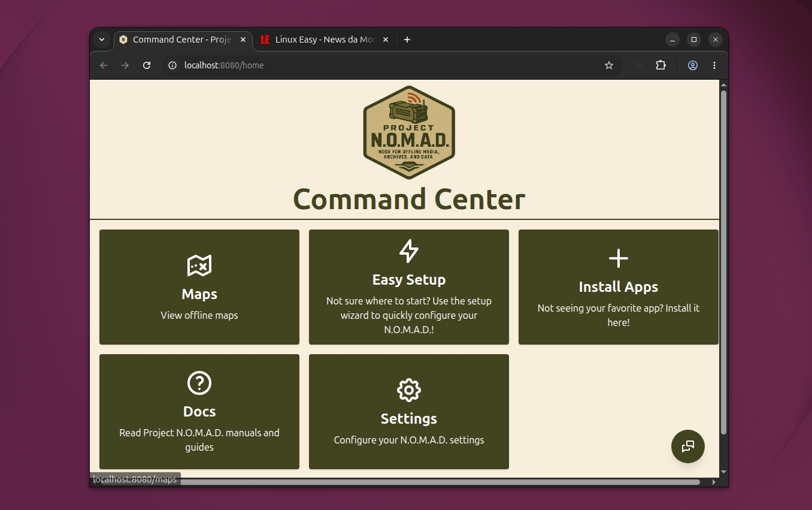
Task: Click the Command Center heading
Action: click(409, 199)
